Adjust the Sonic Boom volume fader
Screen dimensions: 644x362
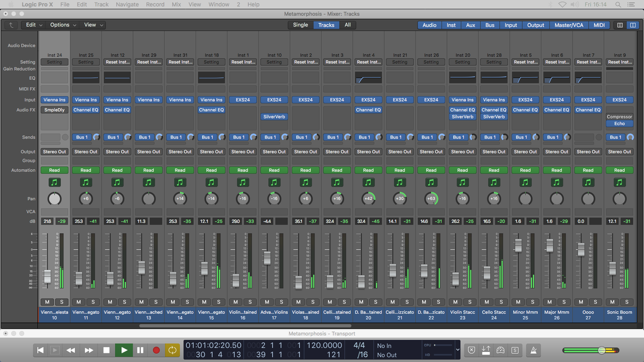pyautogui.click(x=612, y=268)
